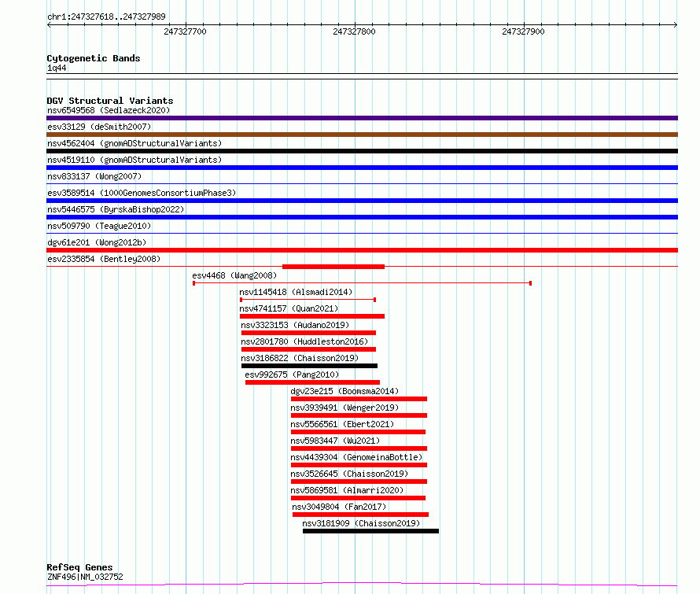Select the brown esv33129 (deSmith2007) bar
The image size is (700, 594).
point(362,135)
